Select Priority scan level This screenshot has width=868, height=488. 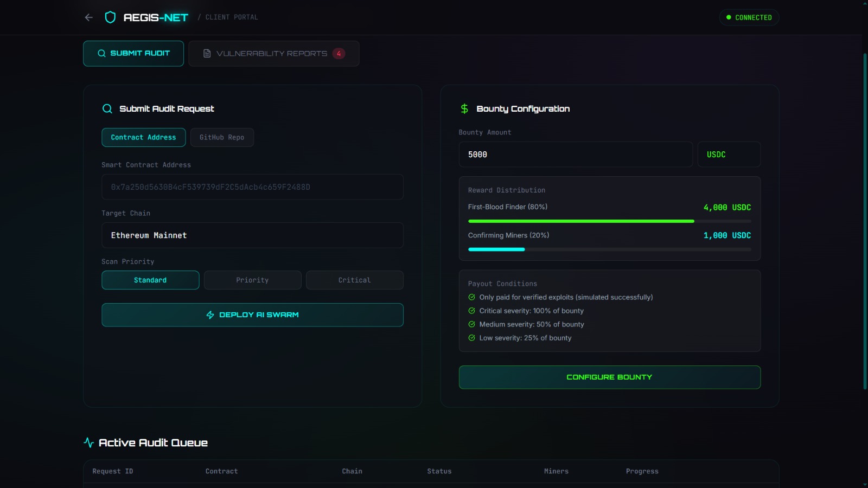pyautogui.click(x=252, y=280)
